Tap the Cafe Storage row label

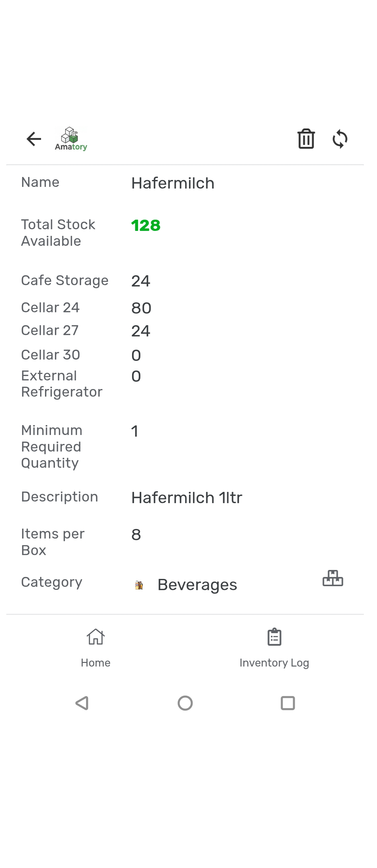pyautogui.click(x=65, y=281)
